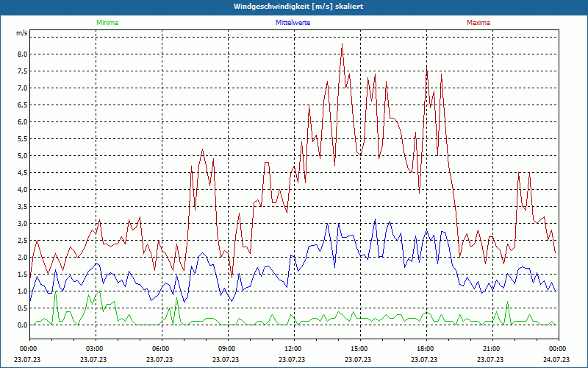Click the '5,5' y-axis value
This screenshot has width=588, height=368.
(x=22, y=138)
